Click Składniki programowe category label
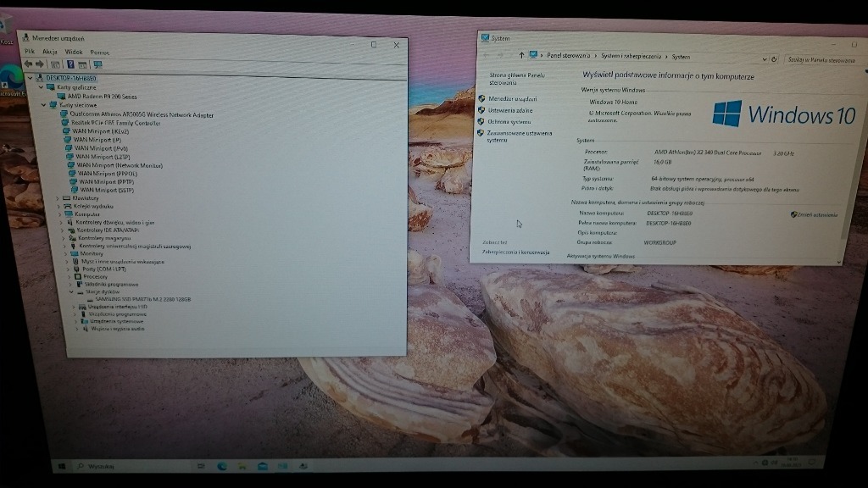 [111, 285]
